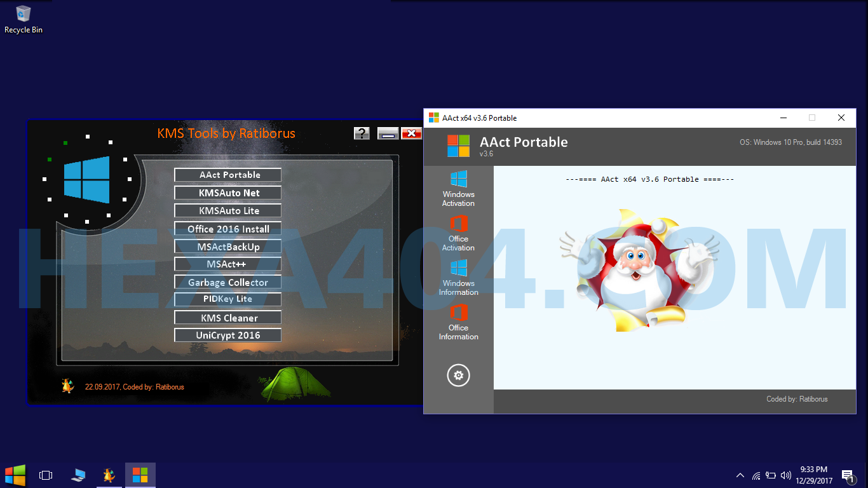Image resolution: width=868 pixels, height=488 pixels.
Task: Open MSActBackUp tool
Action: pos(228,247)
